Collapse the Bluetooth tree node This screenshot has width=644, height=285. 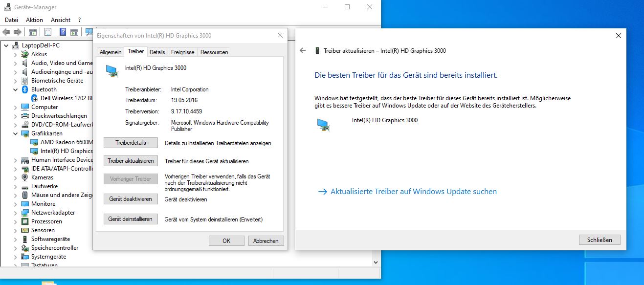tap(16, 89)
